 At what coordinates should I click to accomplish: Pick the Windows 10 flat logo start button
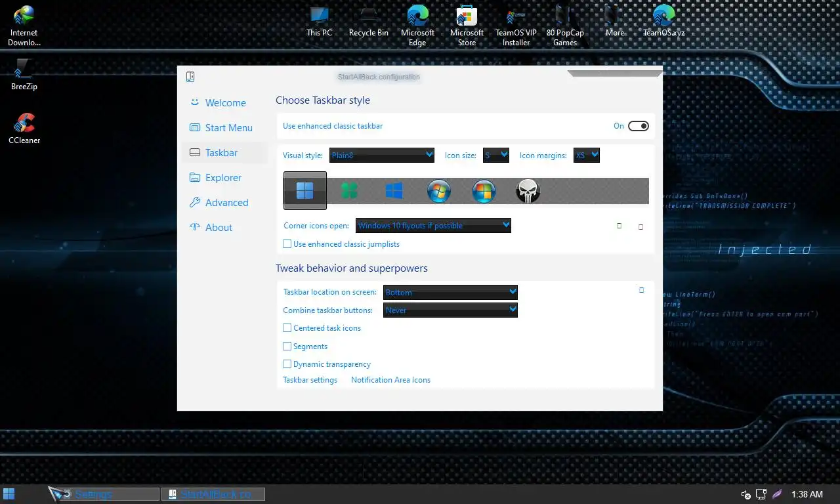pos(394,191)
